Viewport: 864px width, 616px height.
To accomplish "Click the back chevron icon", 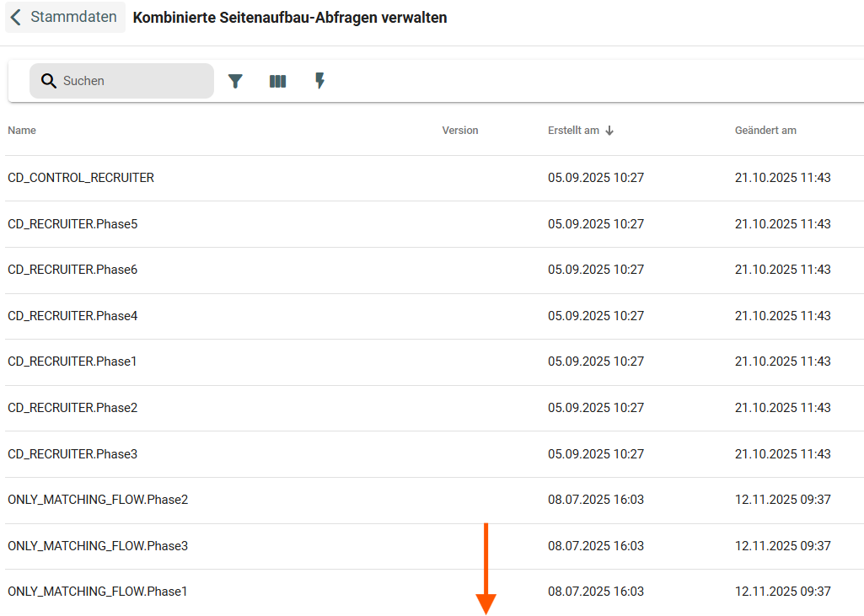I will click(x=15, y=17).
